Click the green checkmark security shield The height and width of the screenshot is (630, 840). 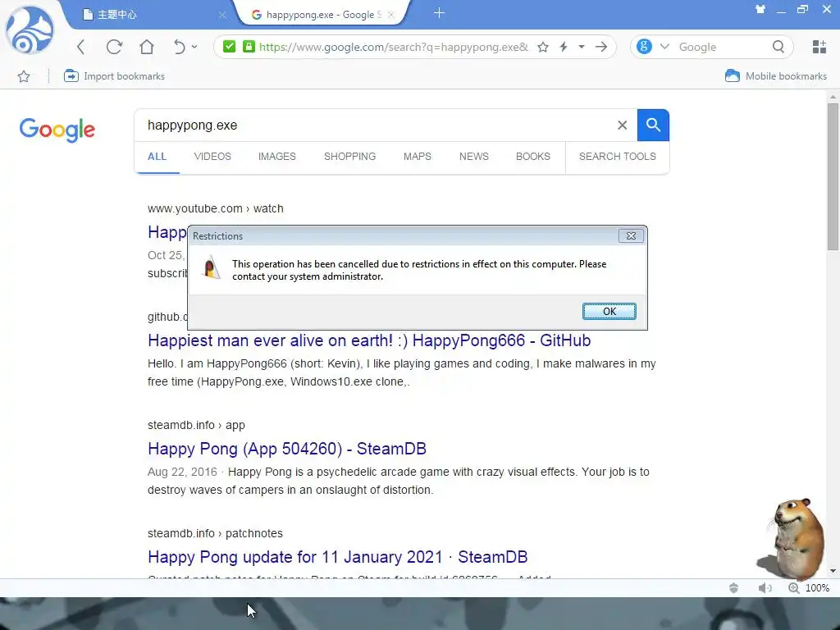(x=230, y=47)
